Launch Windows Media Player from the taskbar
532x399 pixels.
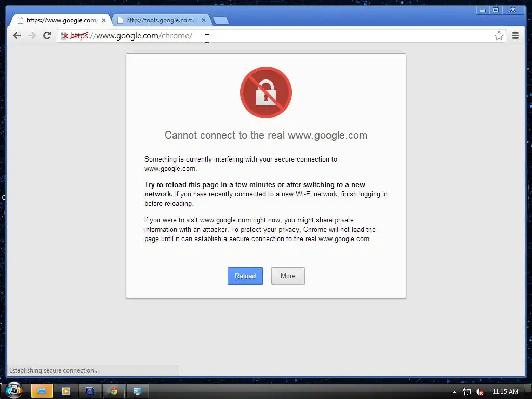(66, 391)
